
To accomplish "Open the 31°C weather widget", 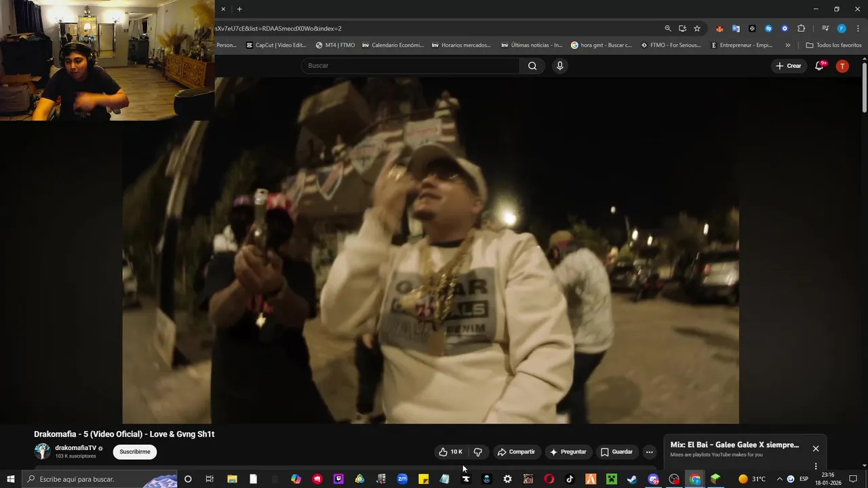I will click(x=752, y=479).
